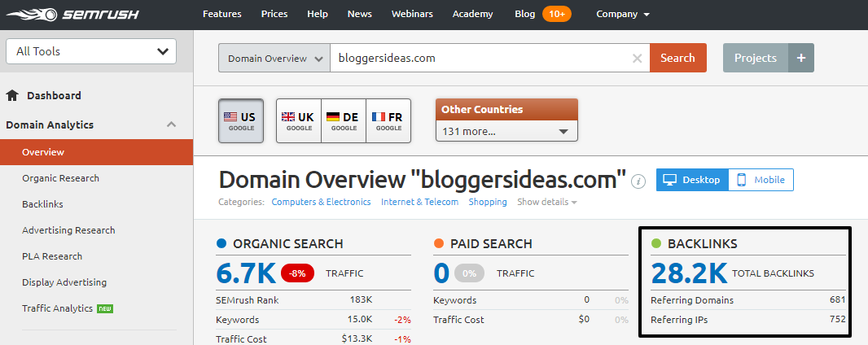868x345 pixels.
Task: Open the Dashboard home icon
Action: (12, 96)
